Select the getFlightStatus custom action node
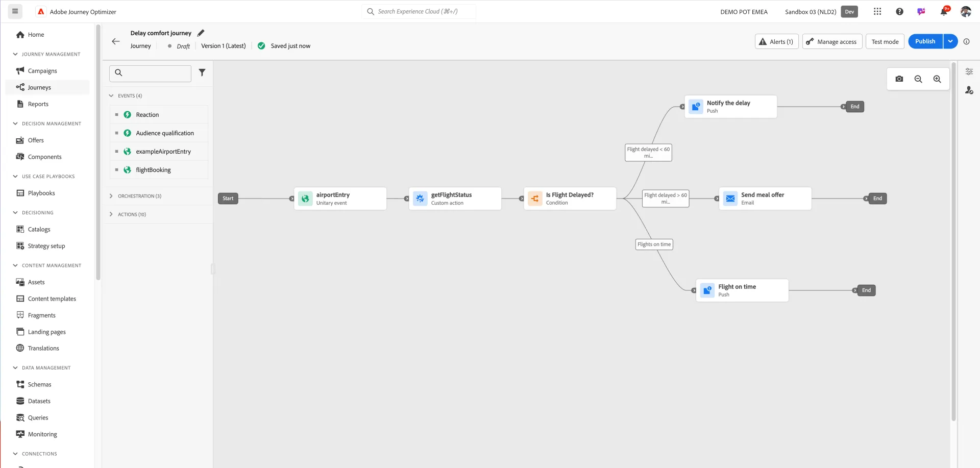Viewport: 980px width, 468px height. click(455, 199)
